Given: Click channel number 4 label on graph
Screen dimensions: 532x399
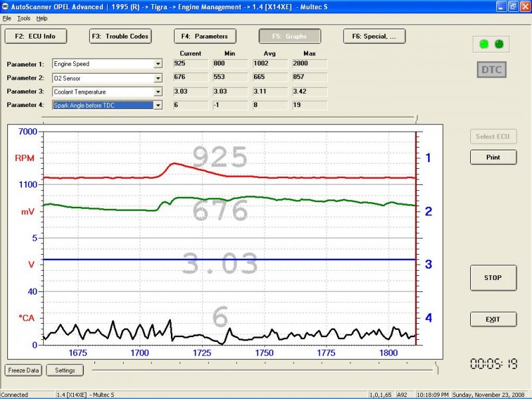Looking at the screenshot, I should [x=429, y=318].
